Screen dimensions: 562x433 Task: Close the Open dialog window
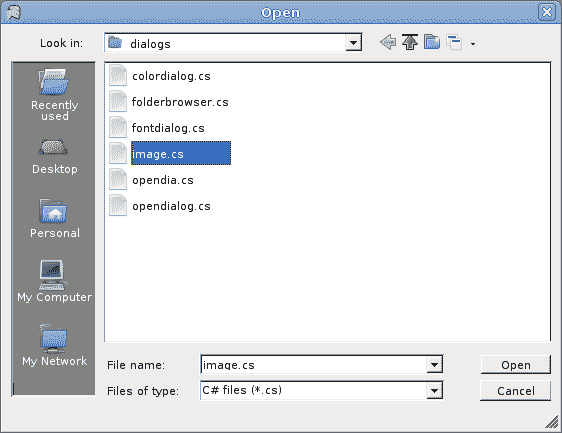547,12
